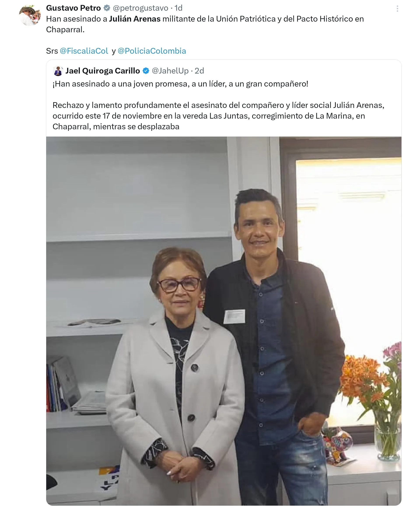Open Gustavo Petro's profile avatar
Screen dimensions: 420x510
(30, 16)
